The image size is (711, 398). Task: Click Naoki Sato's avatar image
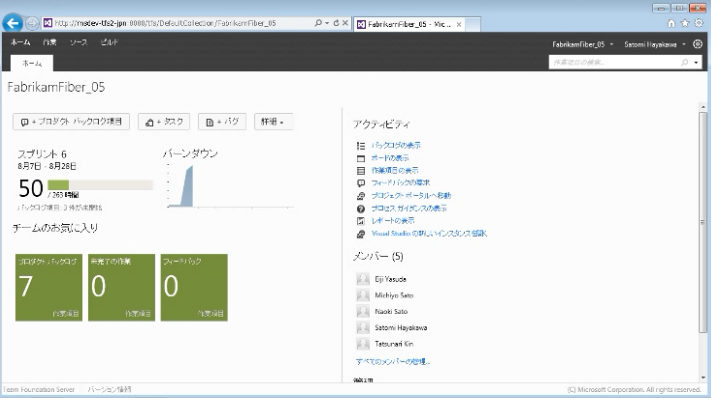point(363,311)
